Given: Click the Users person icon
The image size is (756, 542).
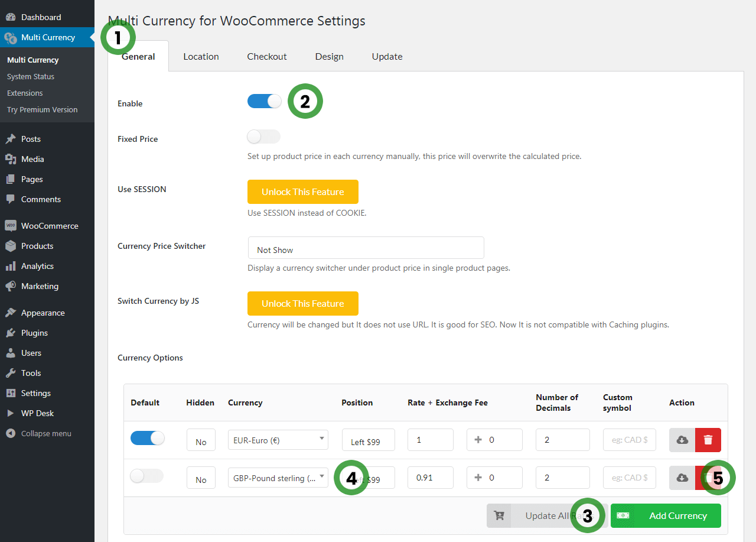Looking at the screenshot, I should click(11, 353).
